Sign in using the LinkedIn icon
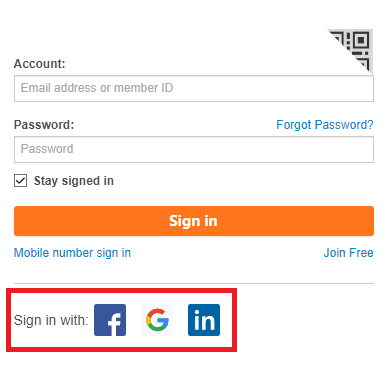 (204, 320)
